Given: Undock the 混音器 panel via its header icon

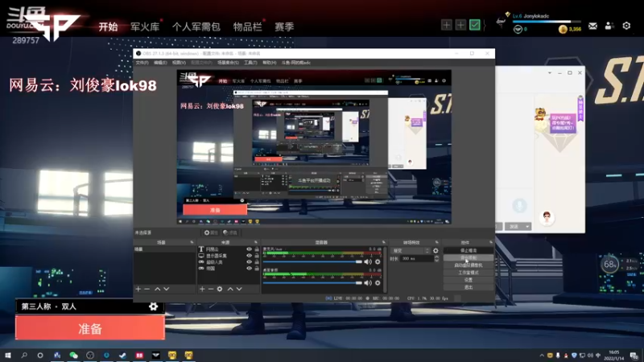Looking at the screenshot, I should (x=384, y=243).
